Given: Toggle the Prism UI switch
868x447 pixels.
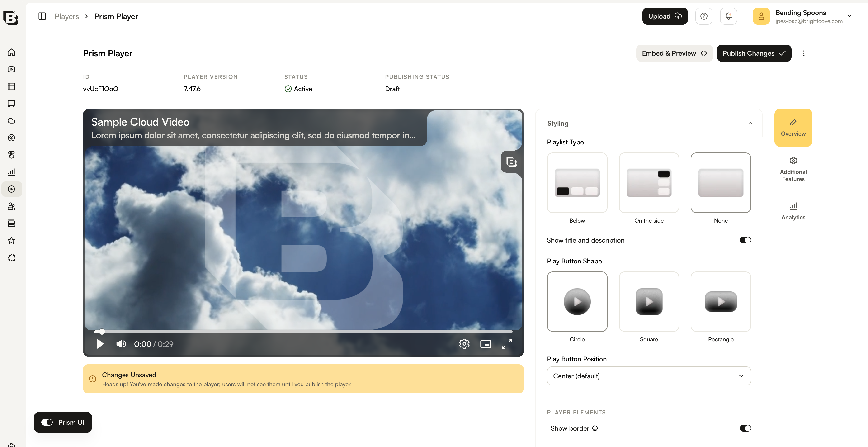Looking at the screenshot, I should 47,422.
